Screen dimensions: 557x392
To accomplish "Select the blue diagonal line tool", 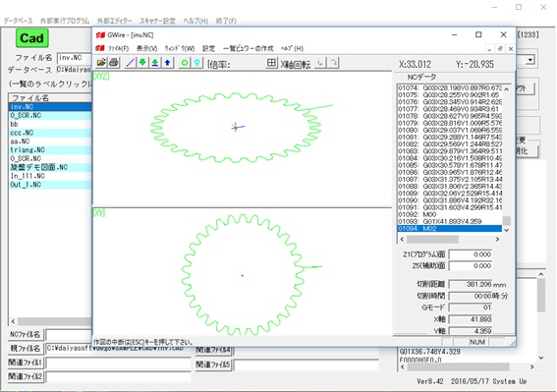I will [131, 63].
